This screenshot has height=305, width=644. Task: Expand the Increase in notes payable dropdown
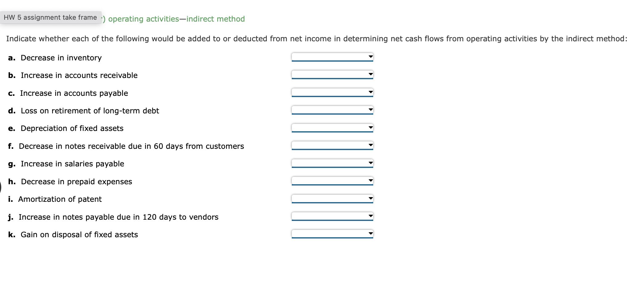pos(332,216)
